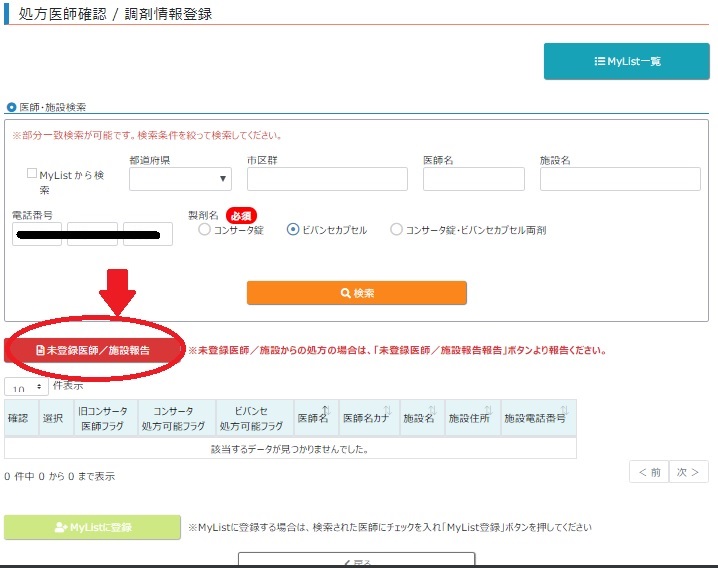Focus the 医師名 text field
Image resolution: width=718 pixels, height=568 pixels.
tap(473, 179)
